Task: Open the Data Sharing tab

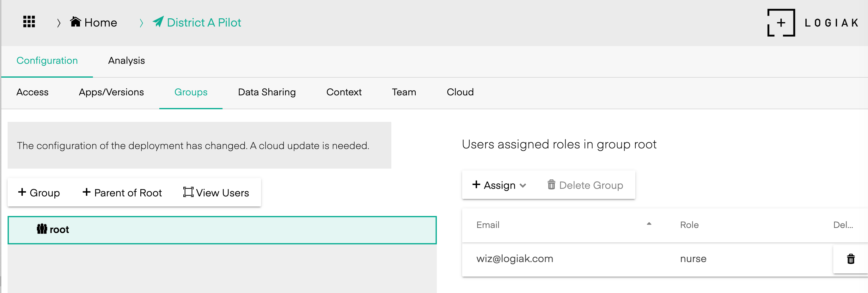Action: pyautogui.click(x=266, y=92)
